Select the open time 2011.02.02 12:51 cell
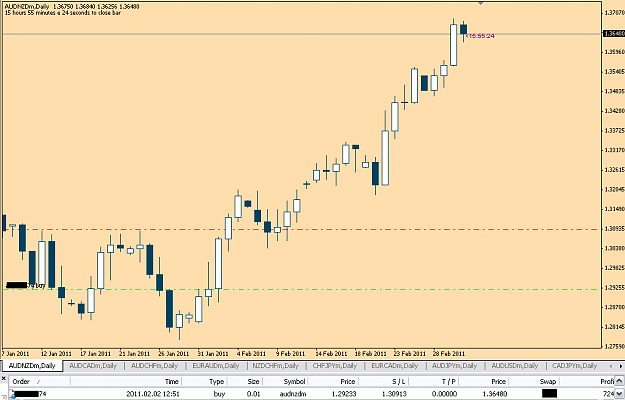 click(x=153, y=394)
